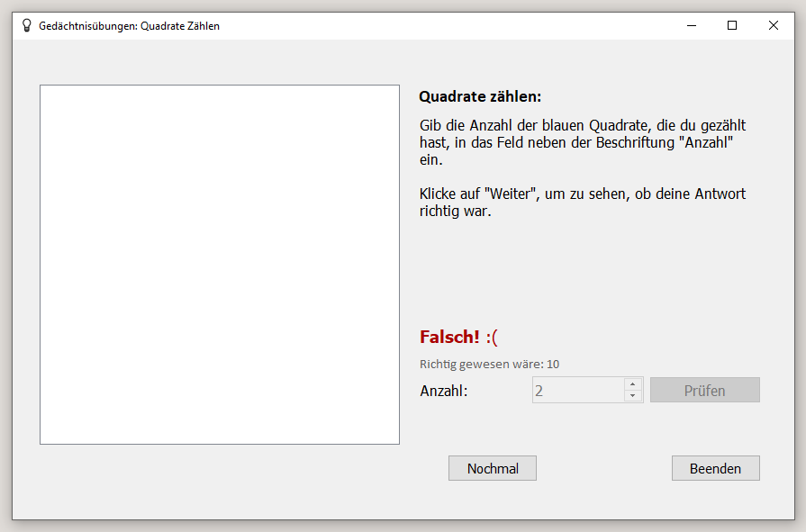Click the empty title bar area
806x532 pixels.
[x=448, y=26]
